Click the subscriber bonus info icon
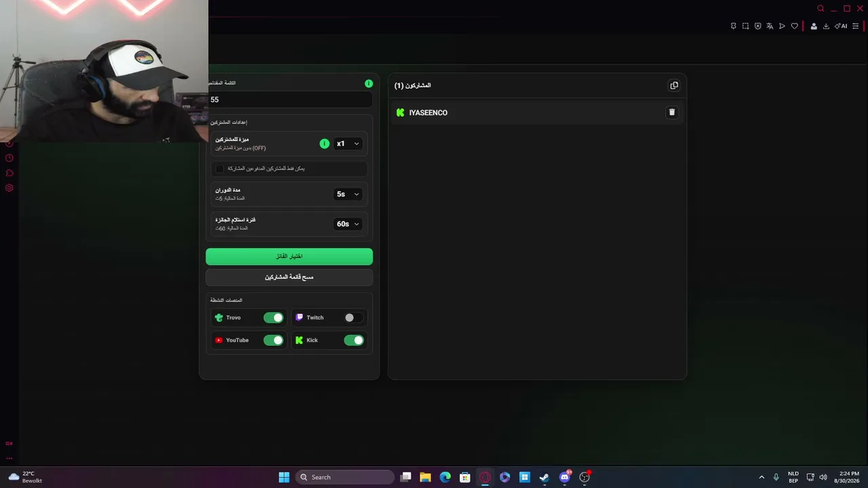 324,144
